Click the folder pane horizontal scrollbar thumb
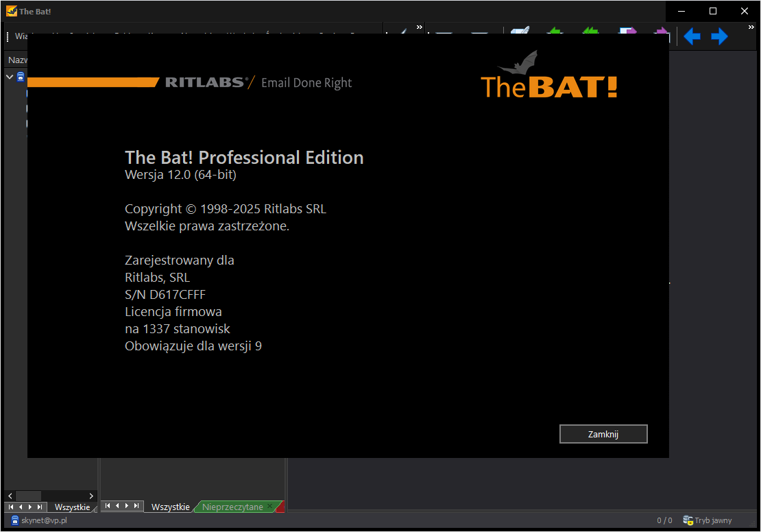 [x=29, y=496]
